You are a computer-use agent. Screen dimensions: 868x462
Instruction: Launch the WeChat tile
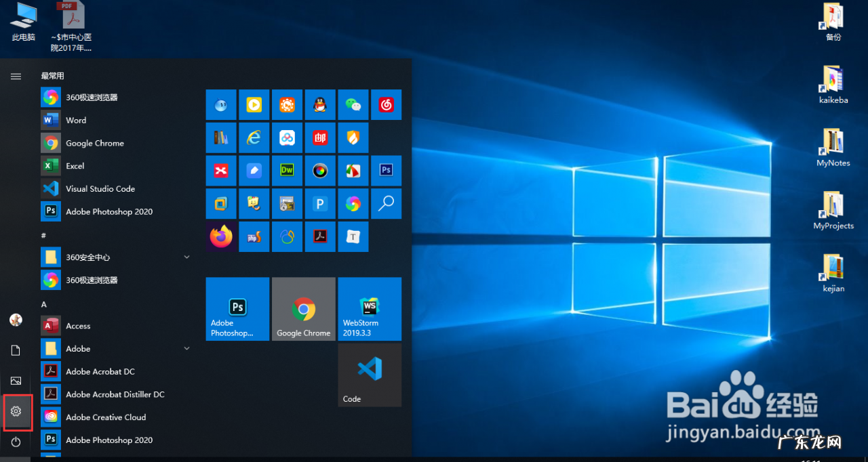tap(353, 105)
